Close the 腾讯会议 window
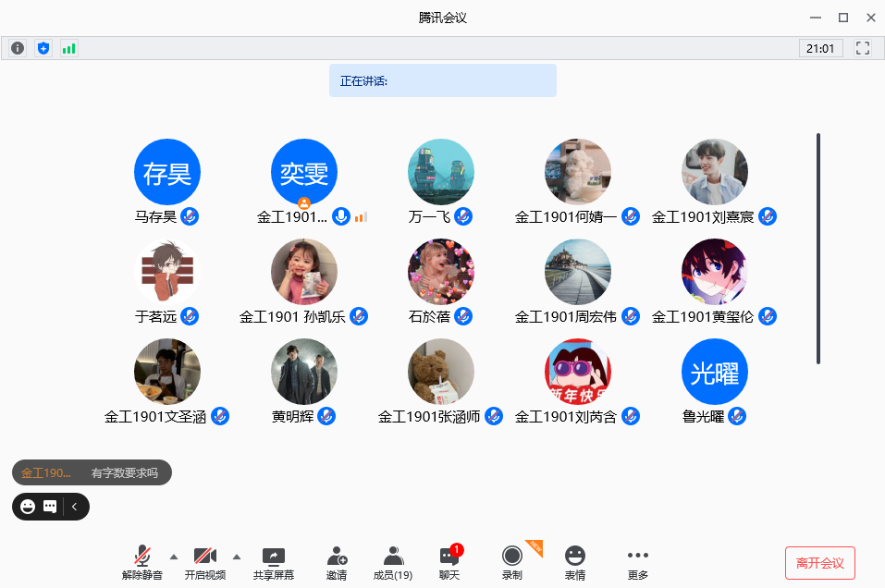This screenshot has height=588, width=885. pos(871,18)
